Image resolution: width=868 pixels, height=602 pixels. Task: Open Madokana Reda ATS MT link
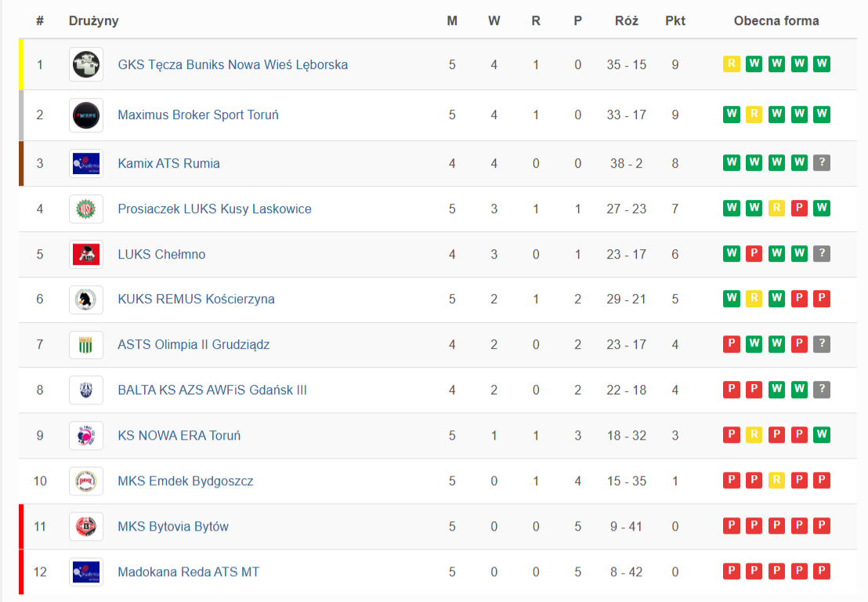tap(188, 571)
